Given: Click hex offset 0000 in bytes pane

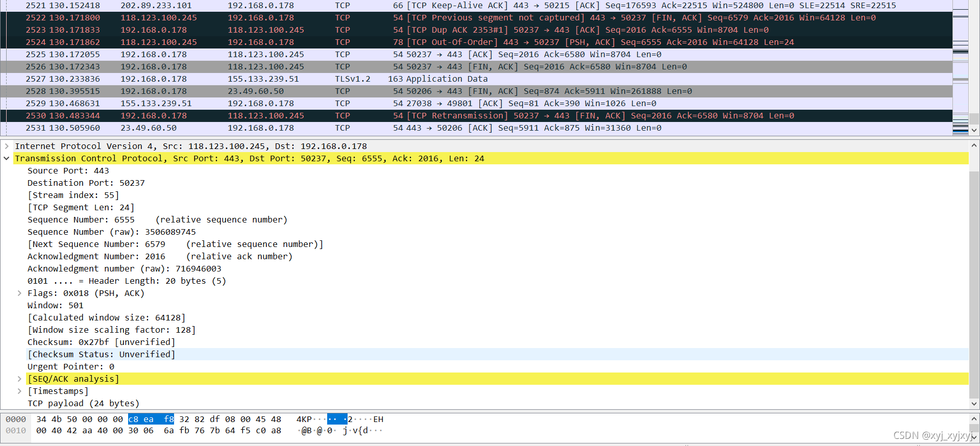Looking at the screenshot, I should coord(16,419).
